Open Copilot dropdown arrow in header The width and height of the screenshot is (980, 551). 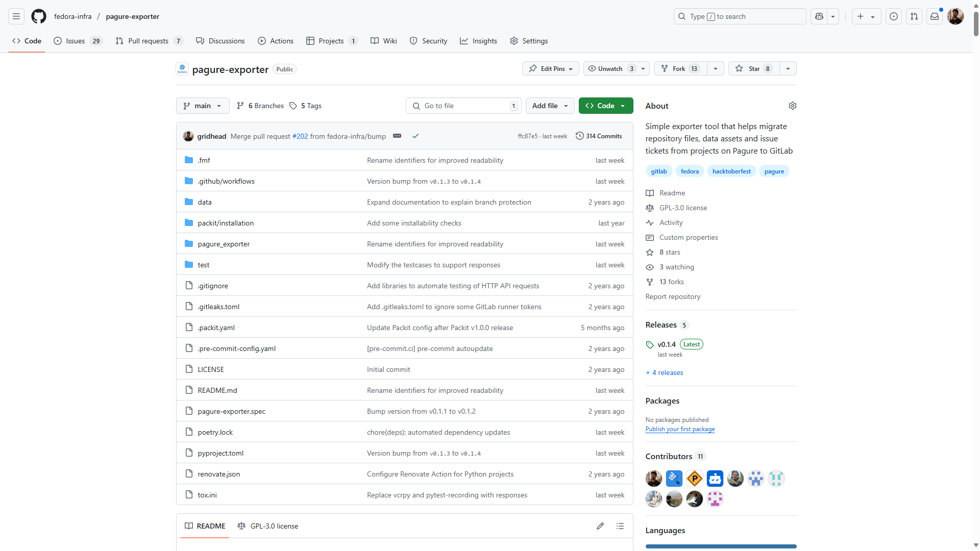tap(833, 16)
